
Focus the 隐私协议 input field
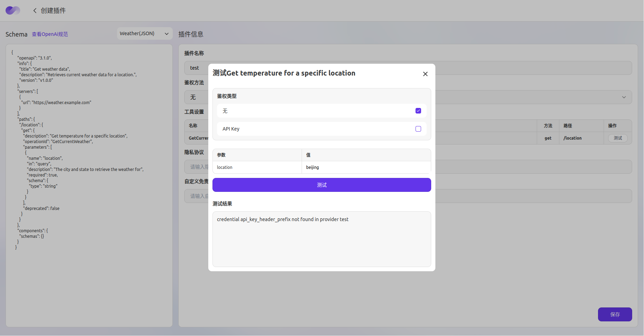pos(522,167)
